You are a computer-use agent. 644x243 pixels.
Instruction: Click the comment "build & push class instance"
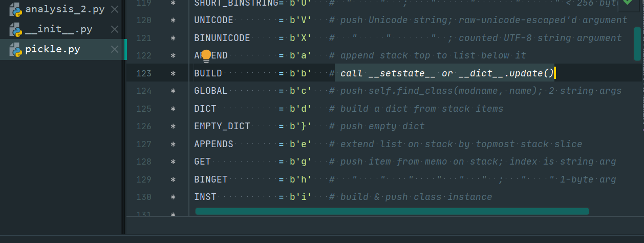[x=416, y=197]
